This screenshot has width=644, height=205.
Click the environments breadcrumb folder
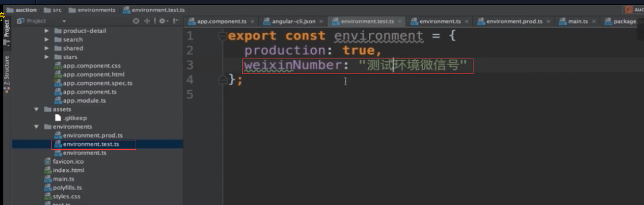coord(92,10)
